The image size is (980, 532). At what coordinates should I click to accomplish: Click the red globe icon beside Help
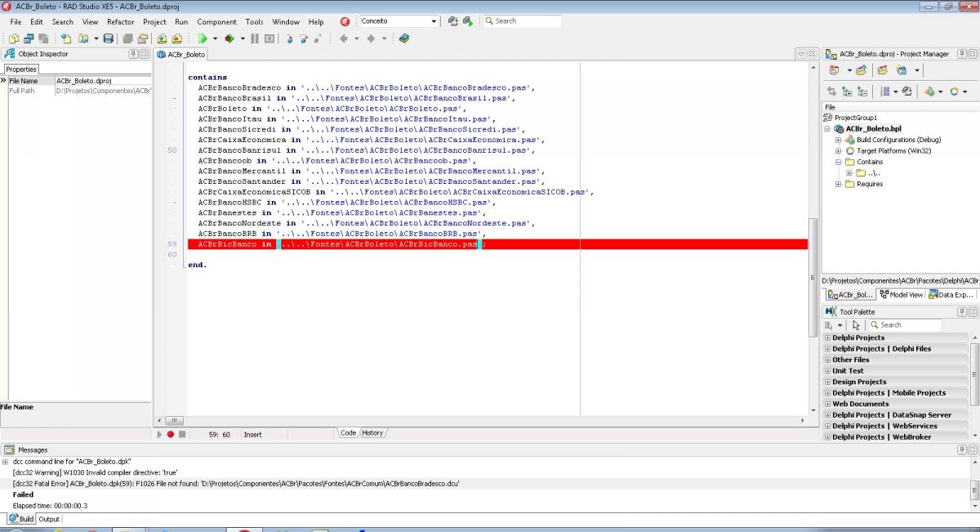click(x=345, y=21)
